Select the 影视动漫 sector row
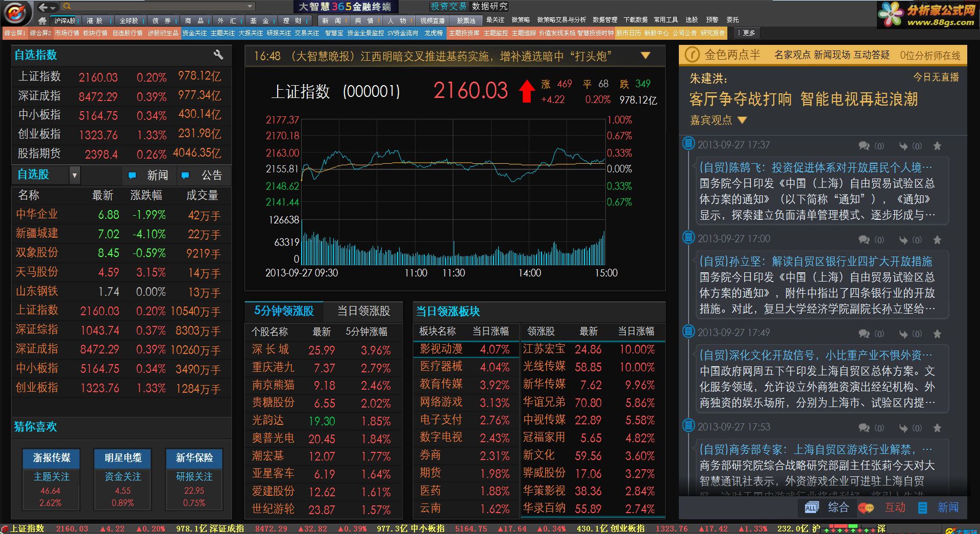980x534 pixels. click(465, 349)
